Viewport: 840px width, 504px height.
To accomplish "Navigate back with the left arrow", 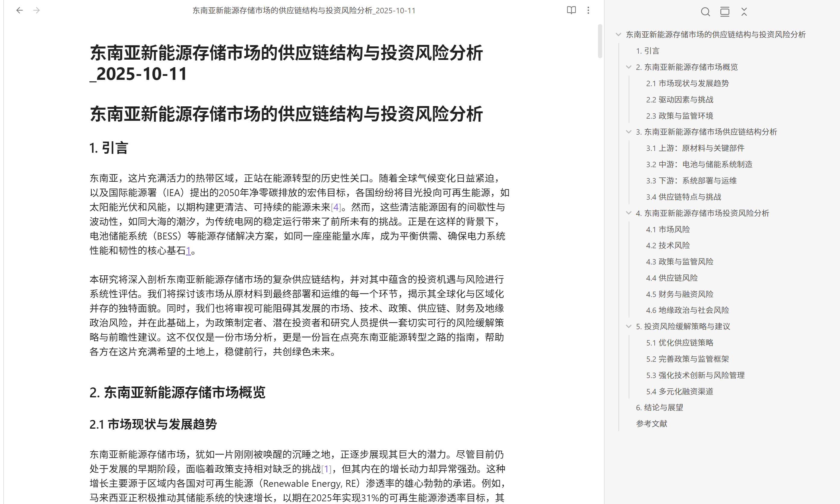I will [19, 11].
